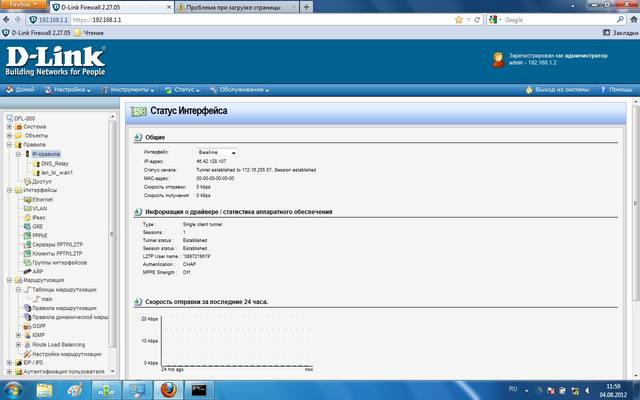Open the Инструменты menu

(128, 90)
